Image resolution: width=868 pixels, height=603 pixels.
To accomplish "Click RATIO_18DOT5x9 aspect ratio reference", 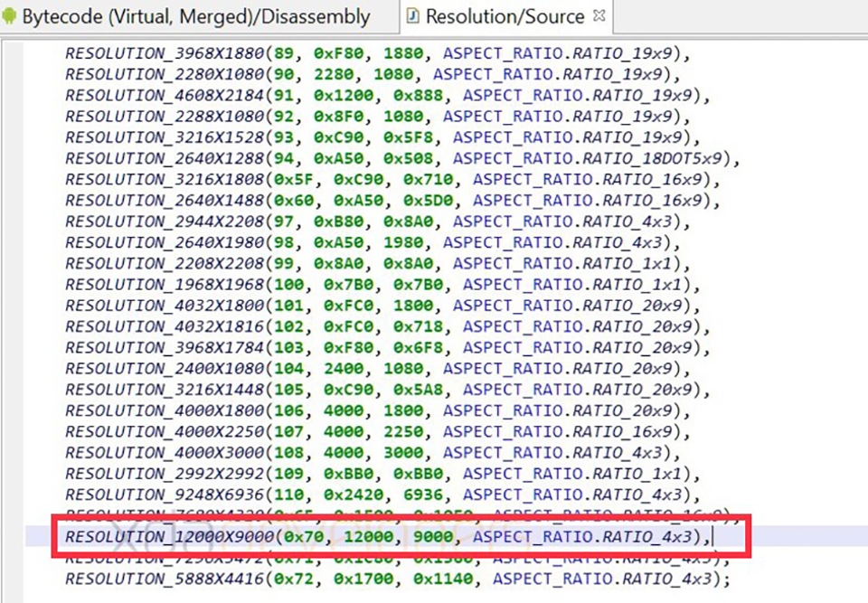I will point(653,159).
